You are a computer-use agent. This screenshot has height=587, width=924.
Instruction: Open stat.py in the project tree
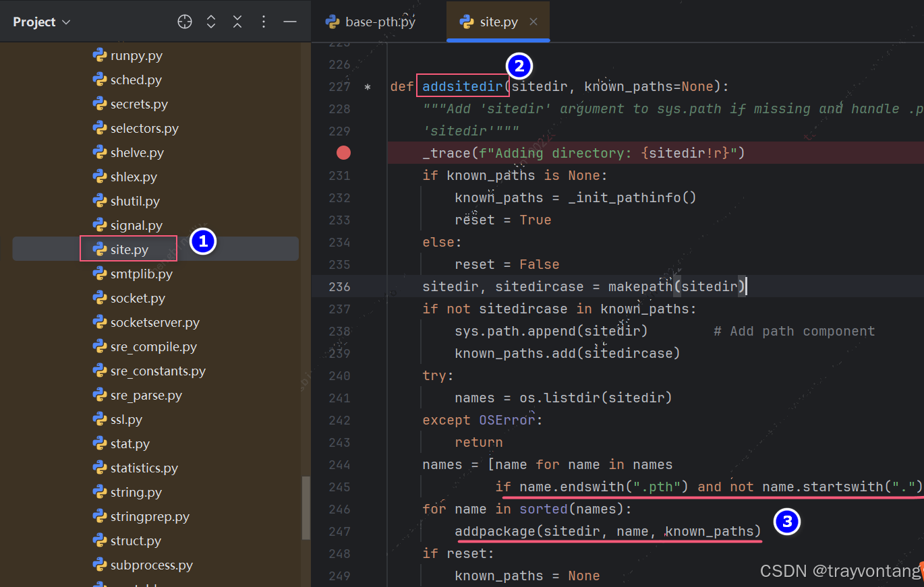click(121, 444)
